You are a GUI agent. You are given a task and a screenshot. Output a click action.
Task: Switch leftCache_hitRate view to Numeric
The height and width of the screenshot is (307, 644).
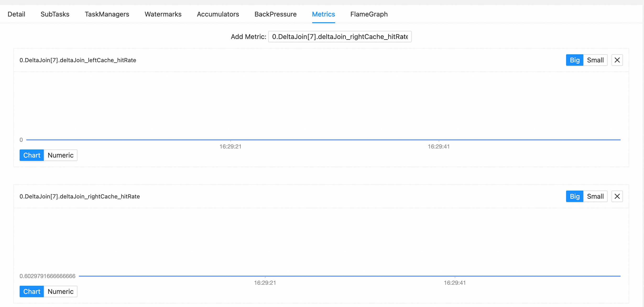click(60, 155)
